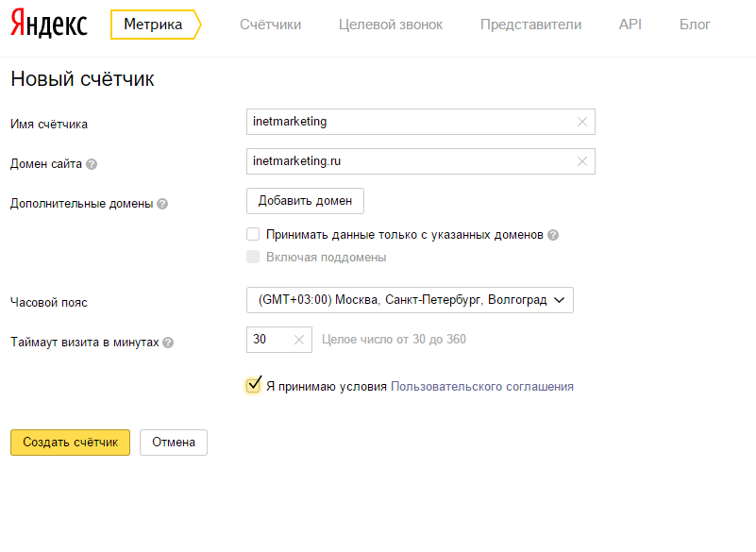Enable Принимать данные только с указанных доменов

click(x=253, y=234)
